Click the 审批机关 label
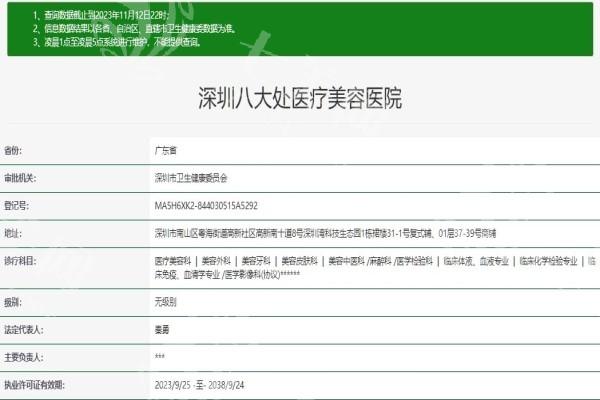The height and width of the screenshot is (400, 600). coord(20,178)
